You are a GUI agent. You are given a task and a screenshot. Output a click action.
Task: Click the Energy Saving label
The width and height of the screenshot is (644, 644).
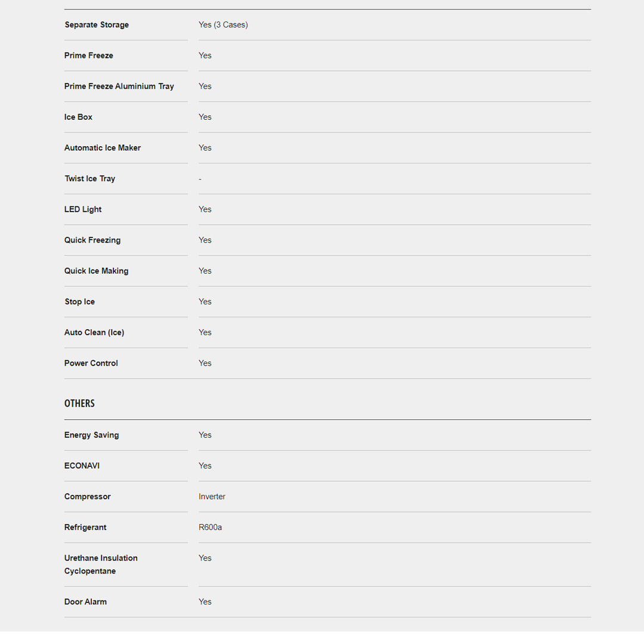[92, 435]
